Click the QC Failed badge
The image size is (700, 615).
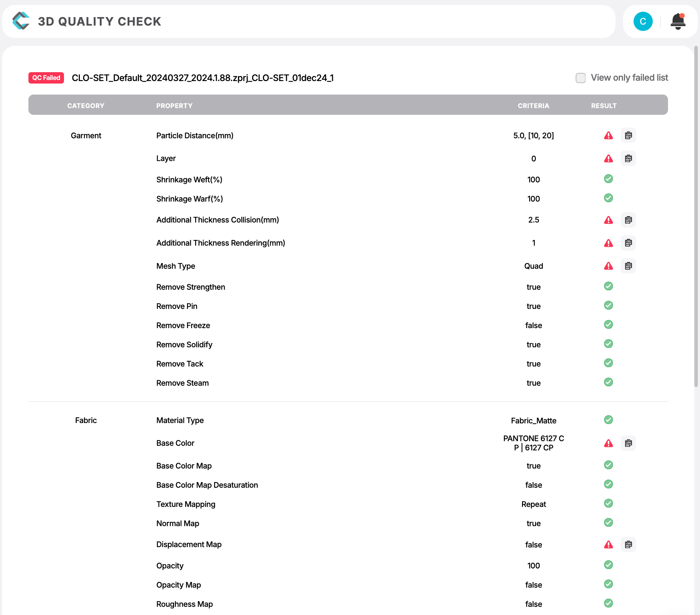(46, 77)
